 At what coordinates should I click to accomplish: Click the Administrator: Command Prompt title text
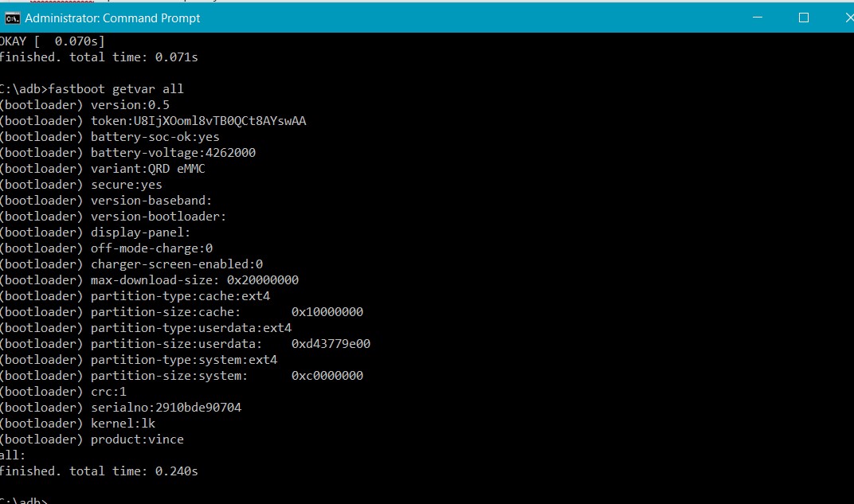click(112, 18)
